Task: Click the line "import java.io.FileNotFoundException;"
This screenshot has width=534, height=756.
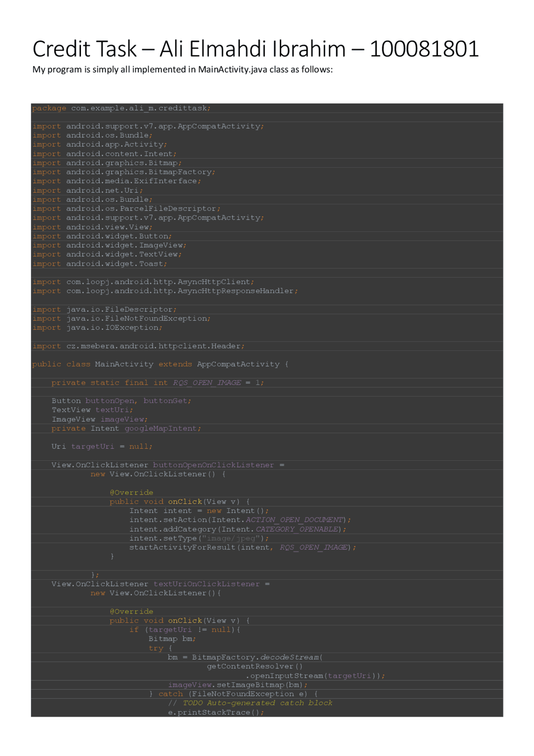Action: click(x=121, y=319)
